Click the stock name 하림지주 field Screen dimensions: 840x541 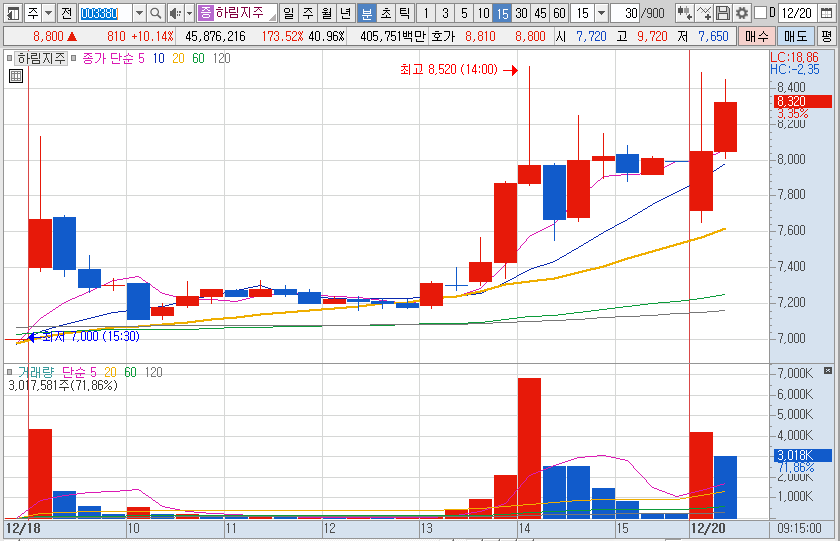pos(245,13)
